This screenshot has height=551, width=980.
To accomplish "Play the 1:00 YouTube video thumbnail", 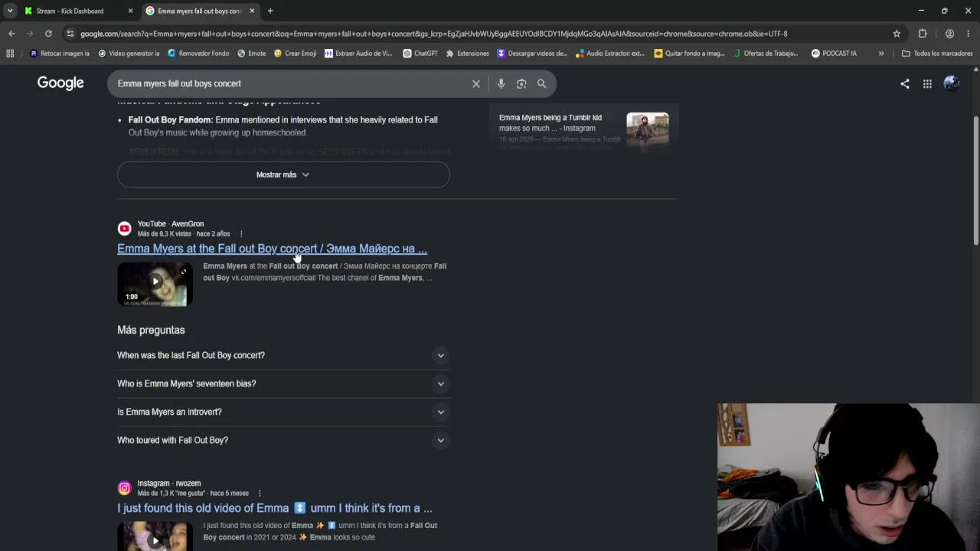I will point(155,285).
